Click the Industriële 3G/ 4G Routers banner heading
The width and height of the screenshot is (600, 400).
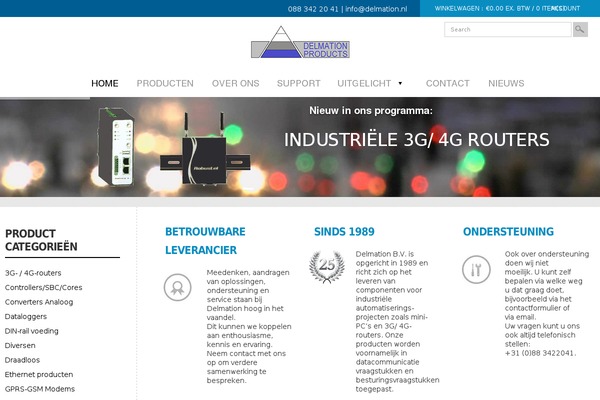417,140
